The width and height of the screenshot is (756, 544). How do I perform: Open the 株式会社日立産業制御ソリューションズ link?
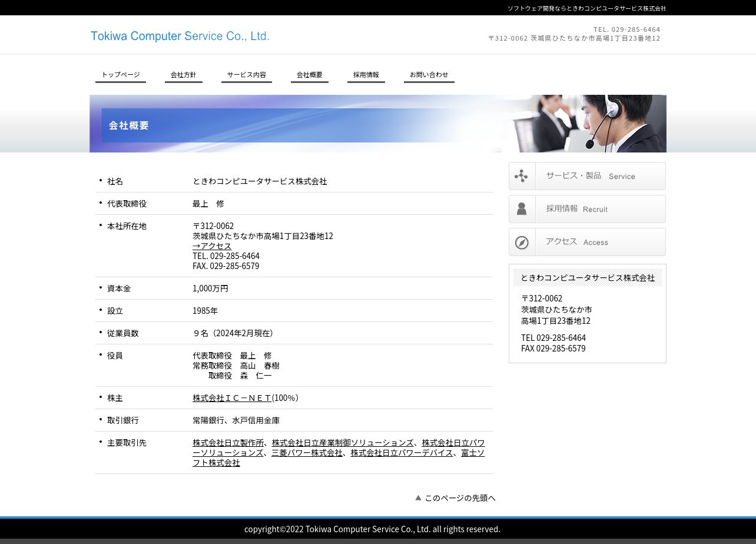coord(342,443)
